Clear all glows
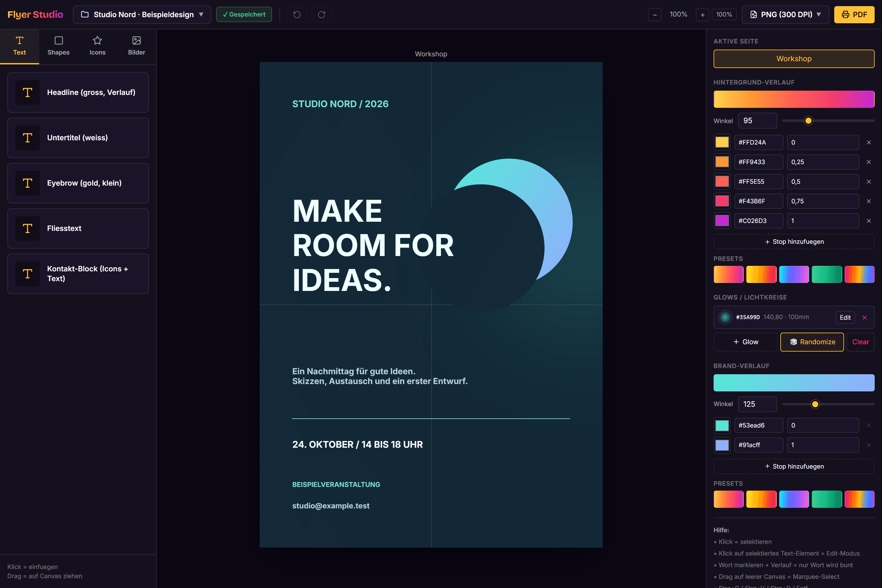This screenshot has width=882, height=588. click(860, 342)
